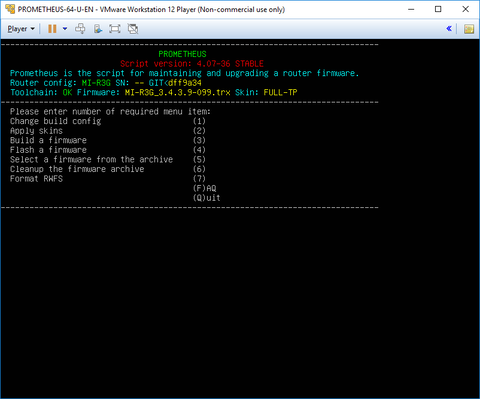Screen dimensions: 480x399
Task: Click 'Script version: 4.07-36 STABLE' text
Action: point(192,64)
